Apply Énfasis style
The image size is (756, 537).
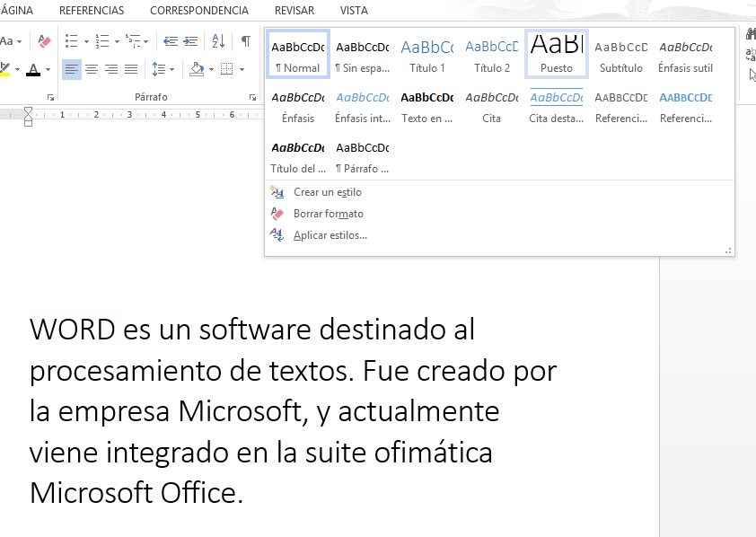pyautogui.click(x=298, y=106)
